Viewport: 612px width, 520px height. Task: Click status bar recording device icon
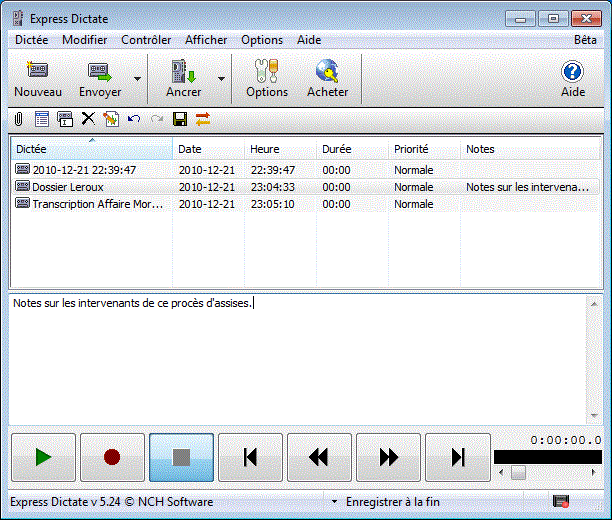(x=561, y=502)
